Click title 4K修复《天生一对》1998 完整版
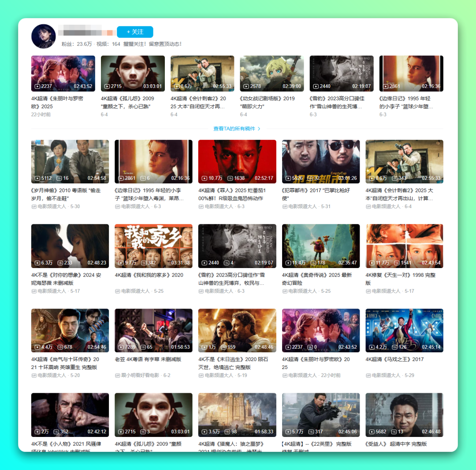Viewport: 476px width, 470px height. 400,279
